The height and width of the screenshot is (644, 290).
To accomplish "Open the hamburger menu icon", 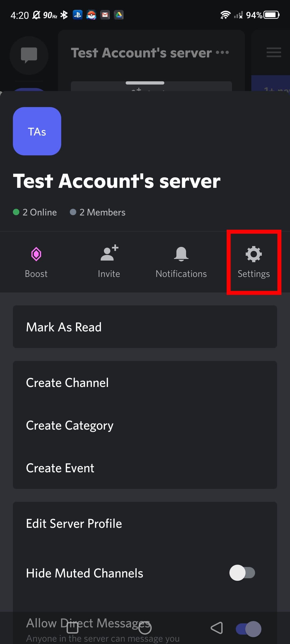I will click(274, 52).
